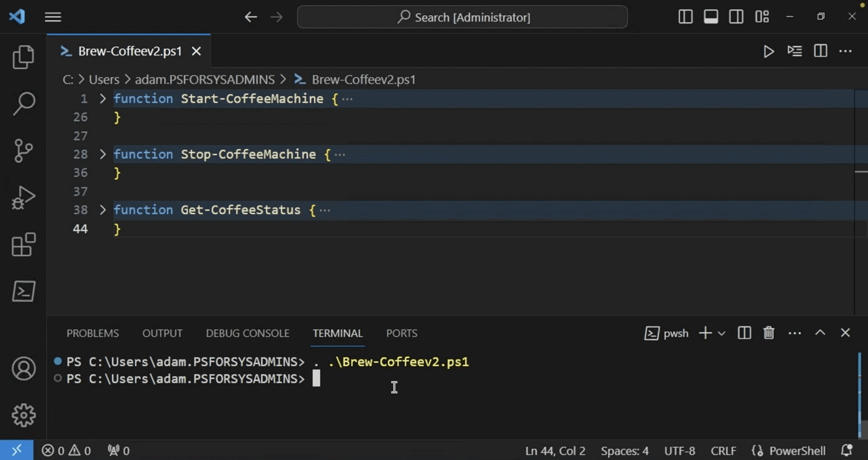Go back in navigation history

click(251, 17)
